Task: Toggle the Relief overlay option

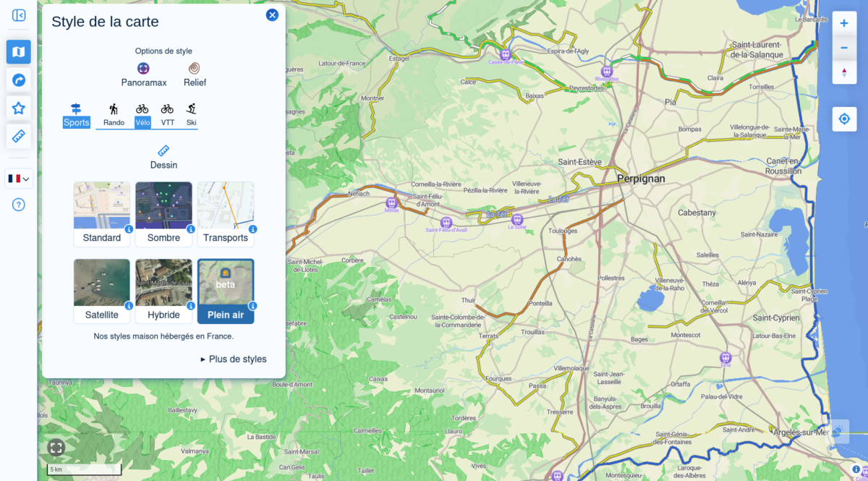Action: tap(195, 75)
